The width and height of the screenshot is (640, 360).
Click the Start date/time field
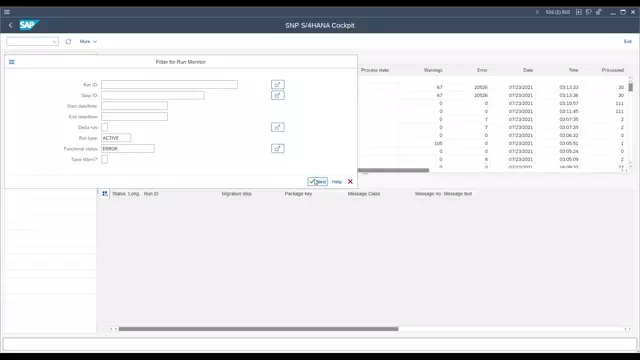[134, 106]
